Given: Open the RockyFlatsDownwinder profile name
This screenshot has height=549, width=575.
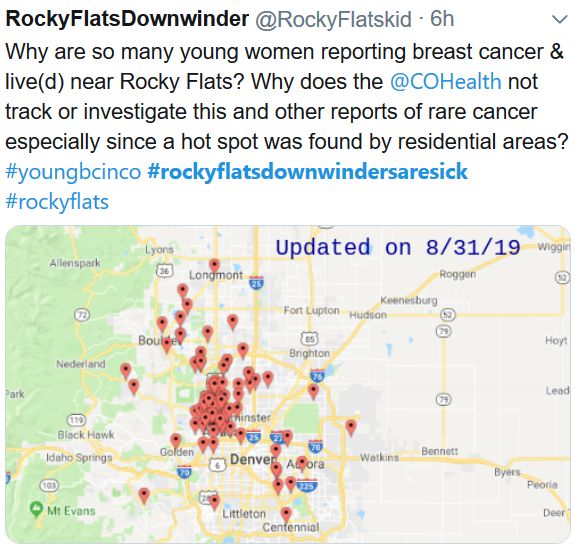Looking at the screenshot, I should point(127,18).
